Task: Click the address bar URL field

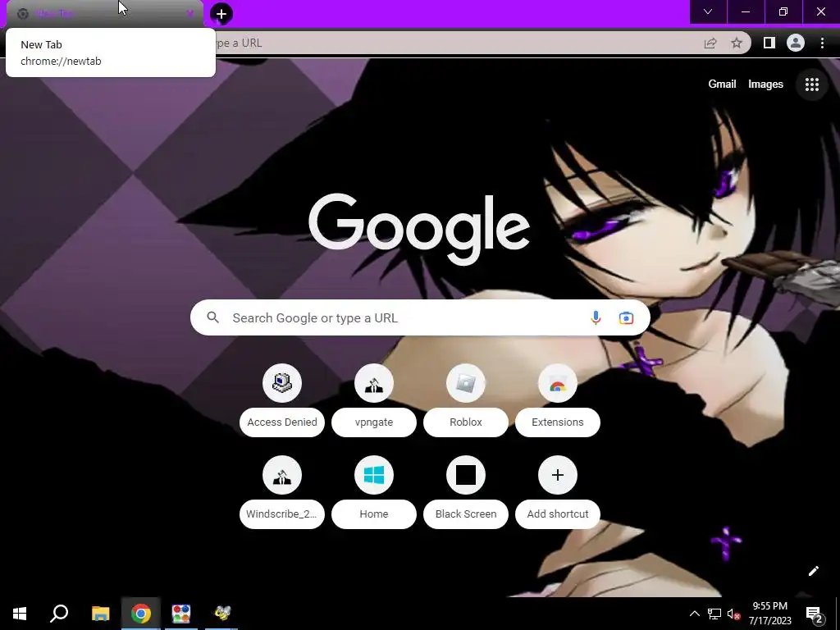Action: pos(455,43)
